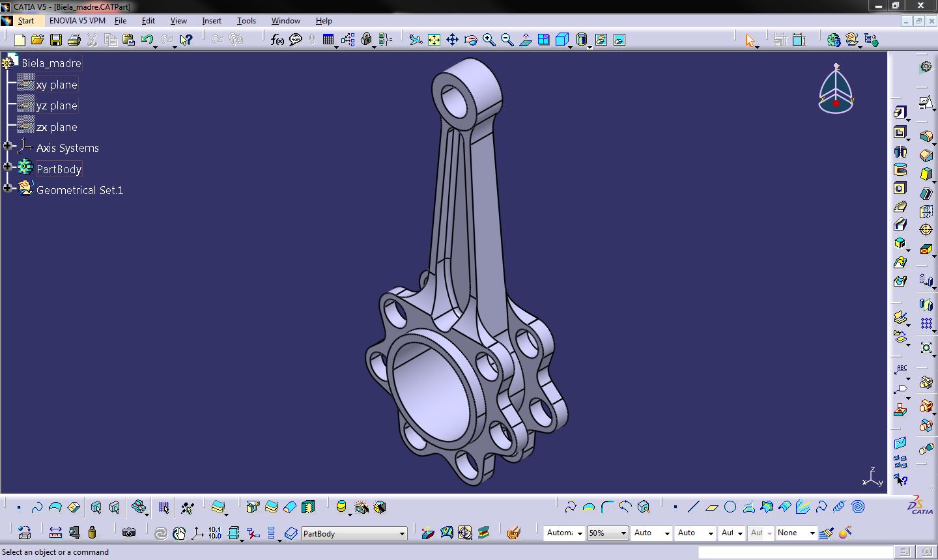Image resolution: width=938 pixels, height=560 pixels.
Task: Open the ENOVIA V5 VPM menu
Action: click(78, 21)
